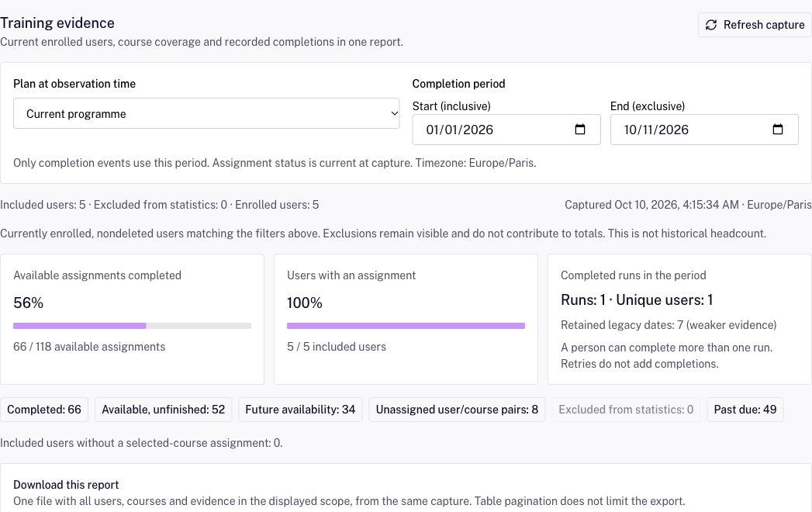The height and width of the screenshot is (512, 812).
Task: Click Included users without a selected-course assignment text
Action: click(141, 443)
